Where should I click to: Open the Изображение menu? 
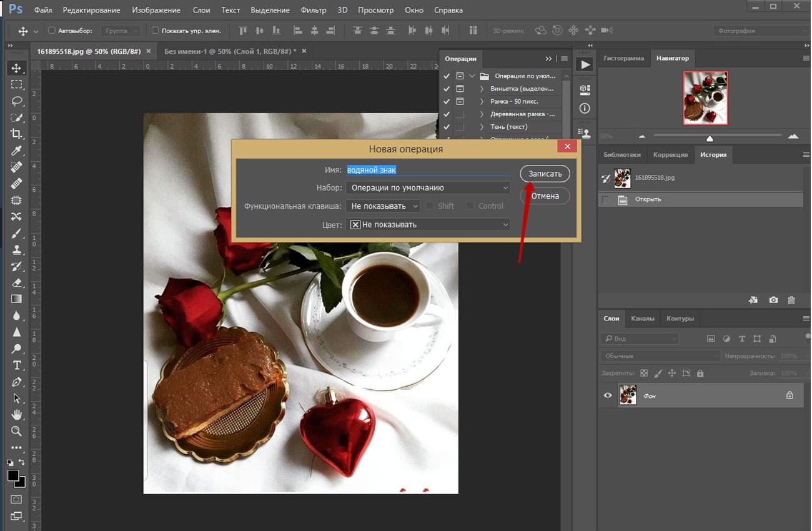pos(157,10)
